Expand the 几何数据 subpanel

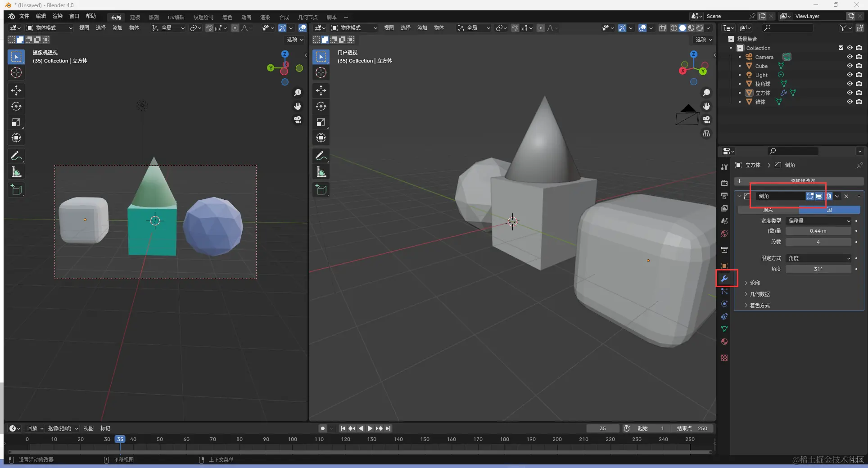[759, 294]
